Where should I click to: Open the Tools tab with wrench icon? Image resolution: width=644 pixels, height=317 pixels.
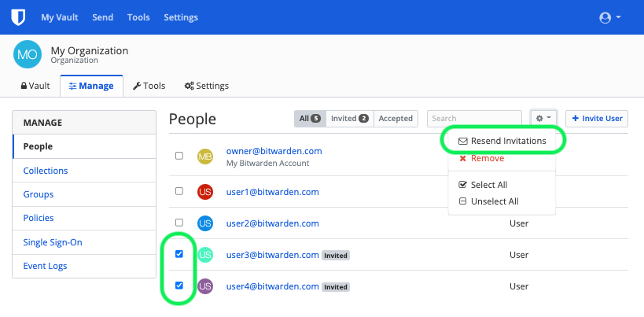[x=149, y=86]
